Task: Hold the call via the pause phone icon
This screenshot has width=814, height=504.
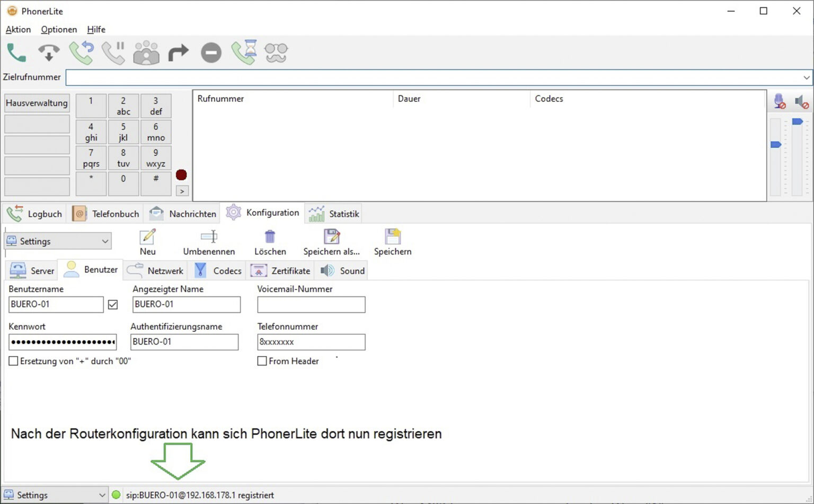Action: (113, 51)
